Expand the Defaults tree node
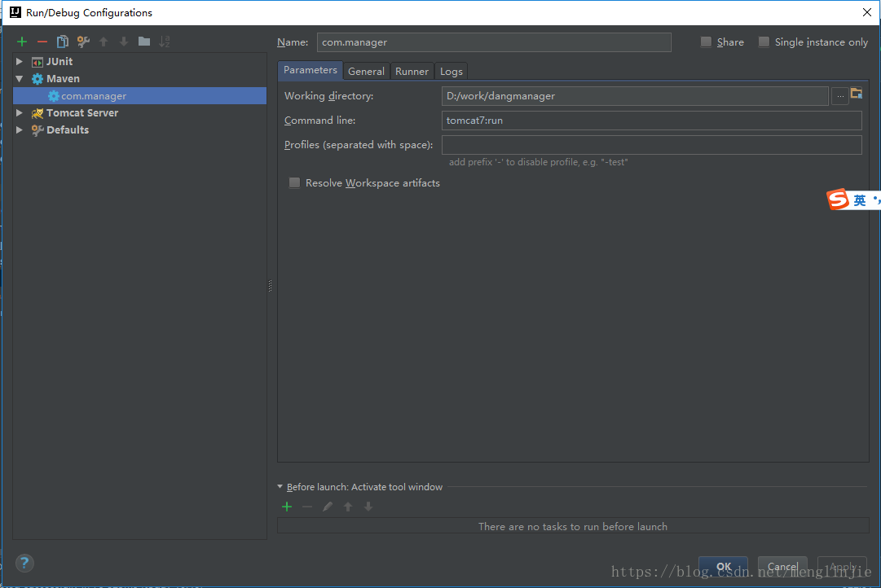The image size is (881, 588). tap(20, 129)
